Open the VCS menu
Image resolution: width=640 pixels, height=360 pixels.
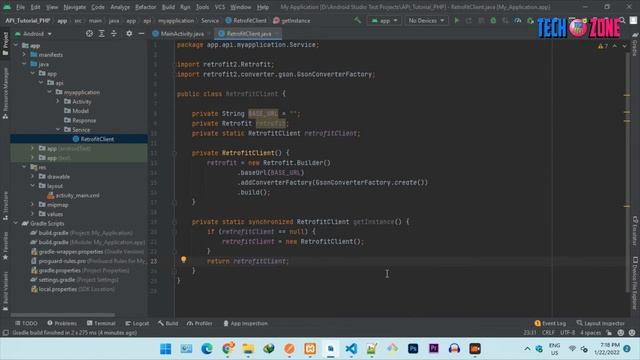[220, 7]
